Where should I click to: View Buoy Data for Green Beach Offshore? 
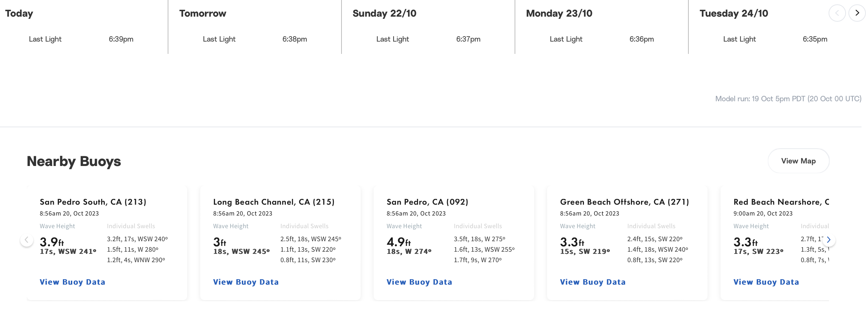pyautogui.click(x=593, y=282)
